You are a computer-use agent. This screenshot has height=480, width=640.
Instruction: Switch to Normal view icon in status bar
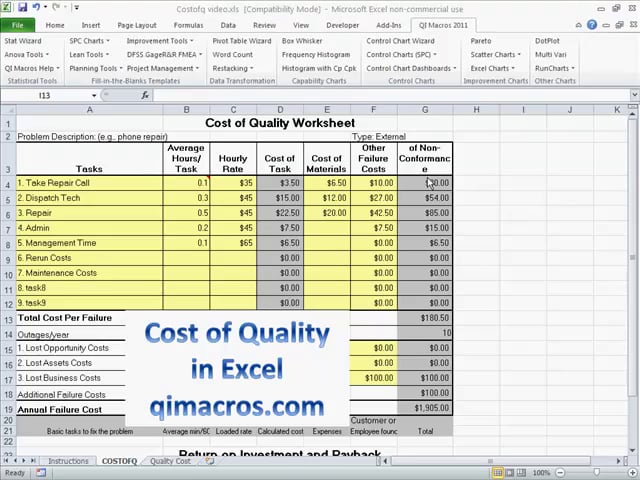pyautogui.click(x=498, y=473)
